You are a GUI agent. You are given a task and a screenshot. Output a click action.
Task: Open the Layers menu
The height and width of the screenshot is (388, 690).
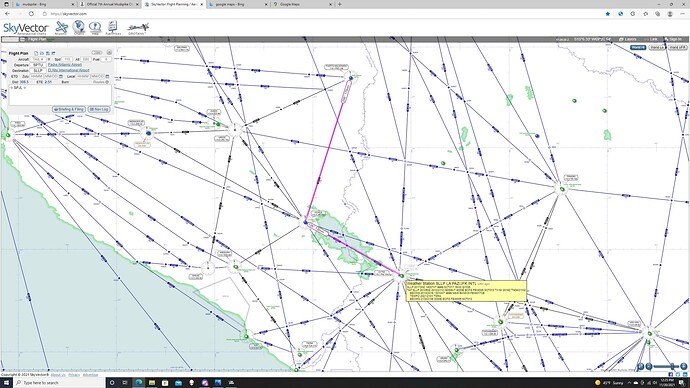tap(627, 39)
